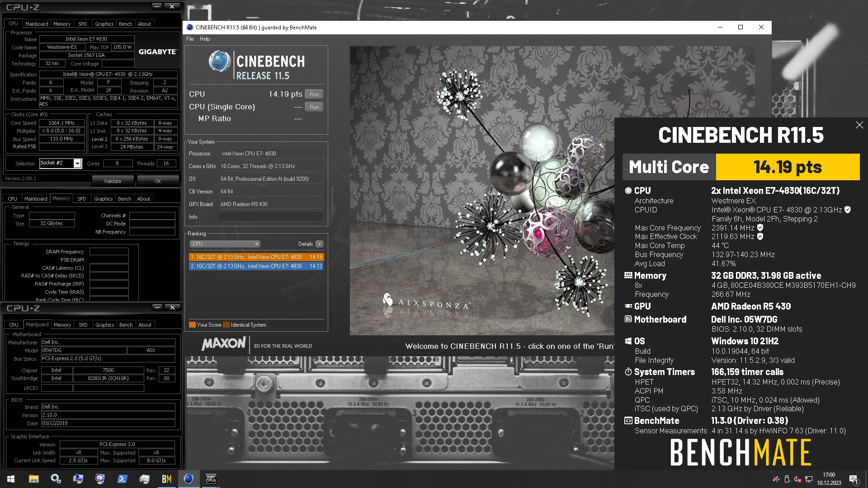Image resolution: width=868 pixels, height=488 pixels.
Task: Click the muted speaker tray icon
Action: 797,479
